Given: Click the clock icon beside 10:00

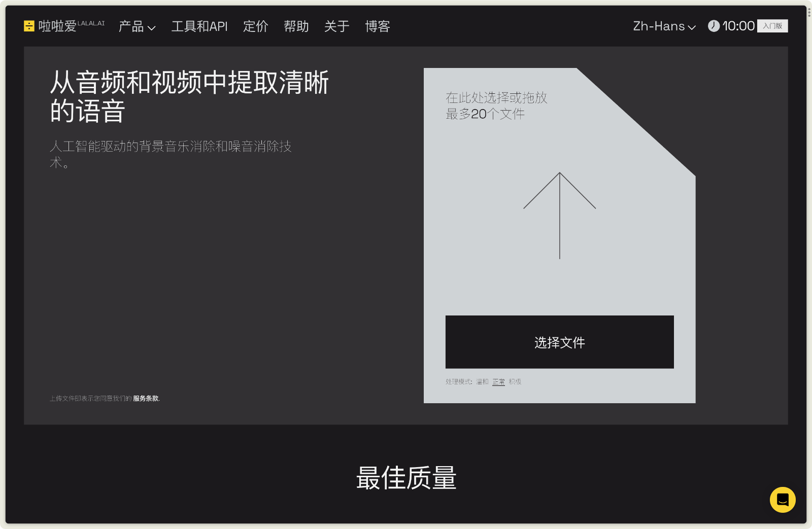Looking at the screenshot, I should [x=714, y=26].
